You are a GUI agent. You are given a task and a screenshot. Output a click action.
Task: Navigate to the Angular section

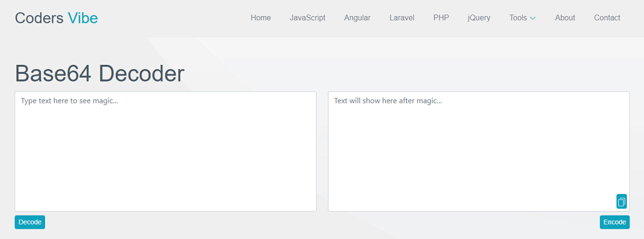357,18
